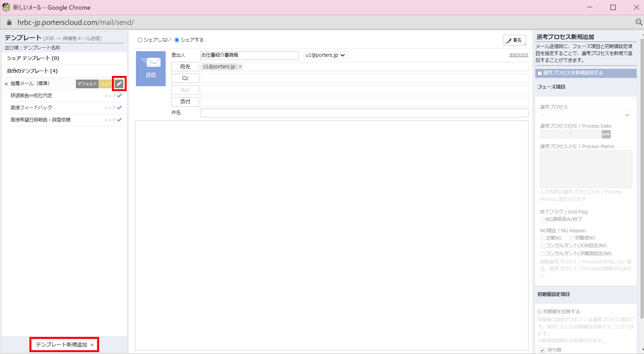Click the テンプレート新規追加 button
Screen dimensions: 644x354
(64, 345)
